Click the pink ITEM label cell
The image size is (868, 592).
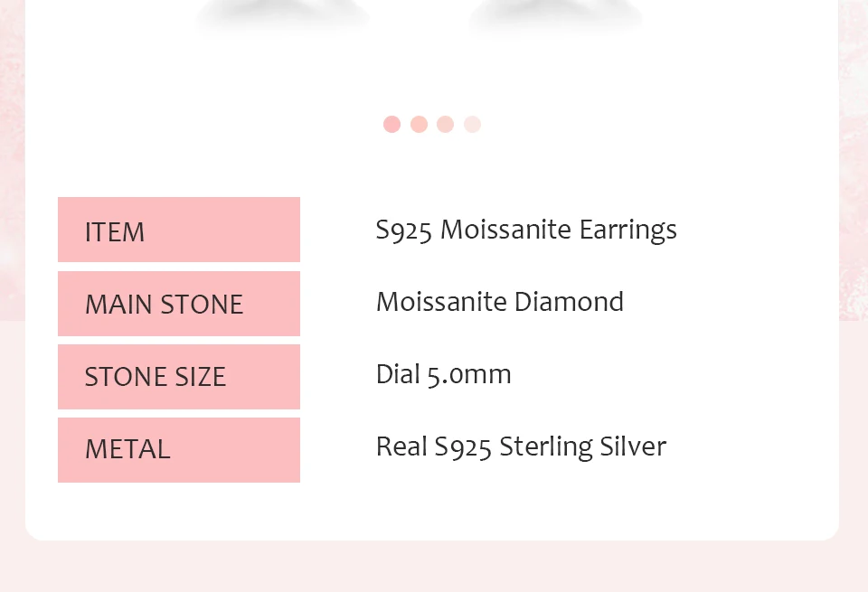pyautogui.click(x=179, y=230)
